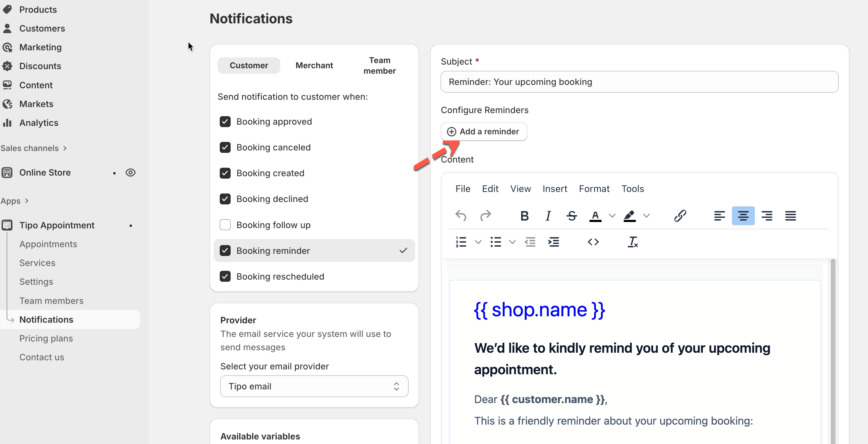The image size is (868, 444).
Task: Toggle bold formatting in the editor toolbar
Action: coord(524,216)
